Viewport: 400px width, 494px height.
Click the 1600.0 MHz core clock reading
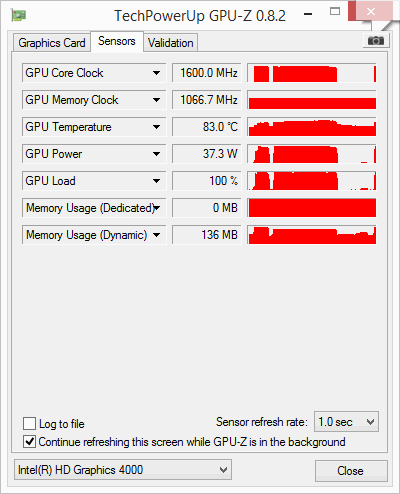(x=207, y=73)
